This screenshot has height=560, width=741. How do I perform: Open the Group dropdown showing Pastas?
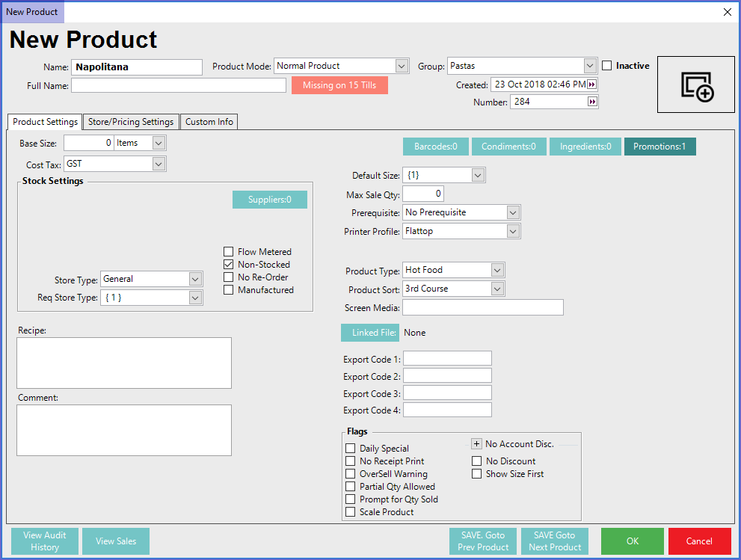pos(589,66)
